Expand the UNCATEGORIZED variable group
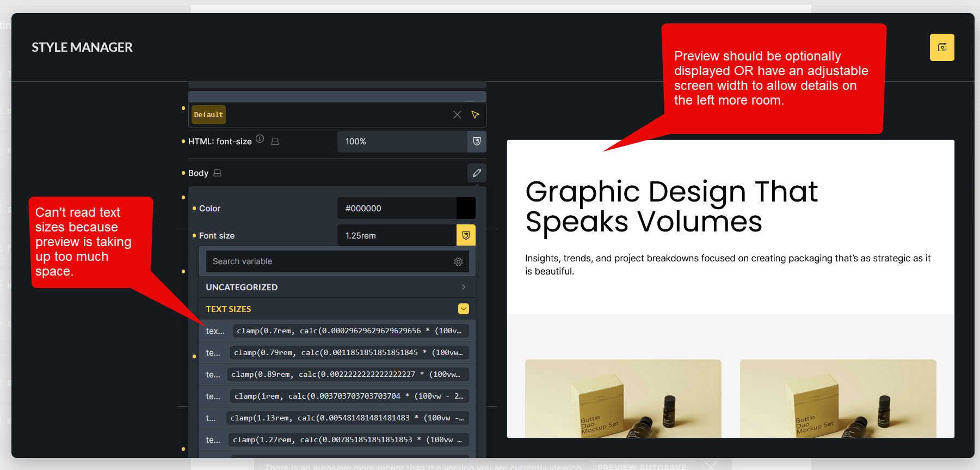Image resolution: width=980 pixels, height=470 pixels. (x=463, y=287)
